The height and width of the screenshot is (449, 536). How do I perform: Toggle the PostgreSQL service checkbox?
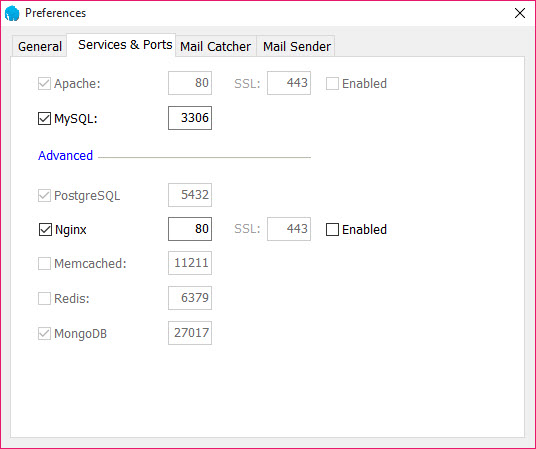point(44,196)
